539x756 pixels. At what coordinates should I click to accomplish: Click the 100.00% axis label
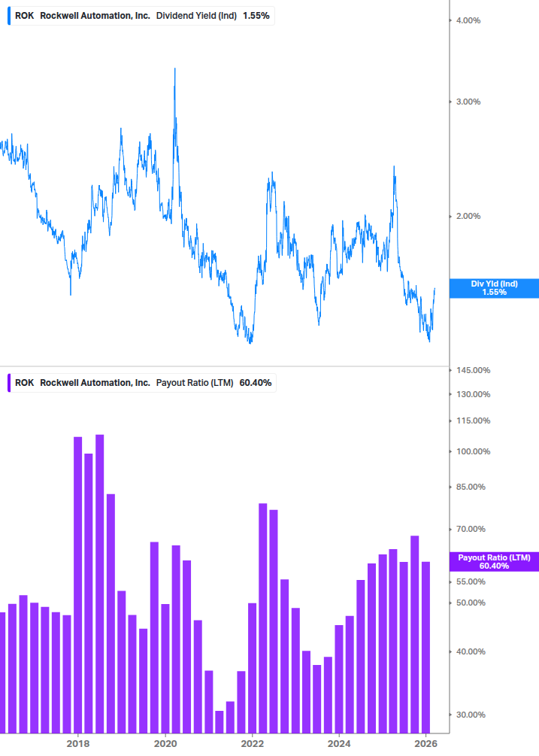[473, 452]
